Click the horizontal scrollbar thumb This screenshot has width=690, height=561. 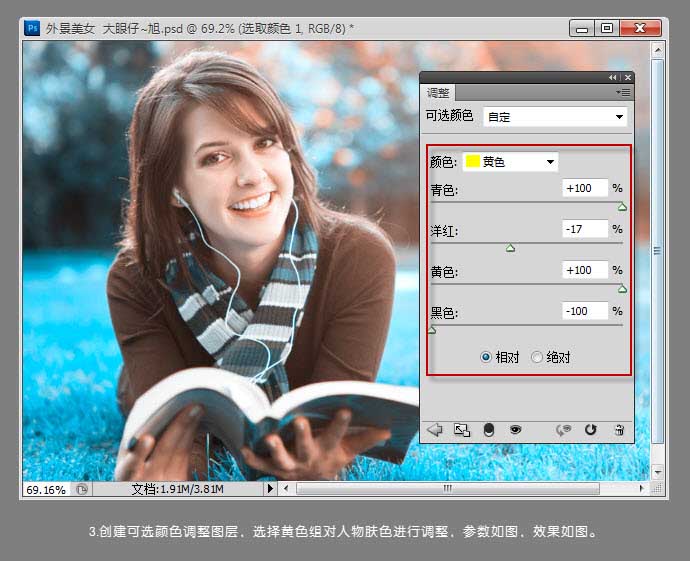pyautogui.click(x=448, y=488)
